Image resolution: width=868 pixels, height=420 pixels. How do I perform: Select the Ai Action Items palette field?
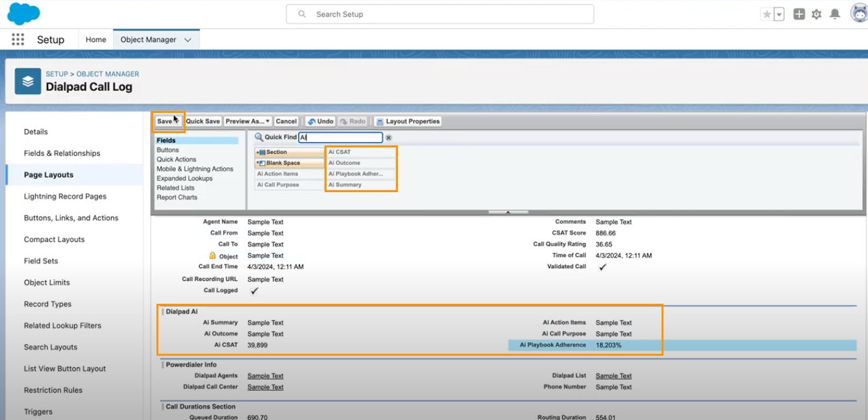coord(290,174)
